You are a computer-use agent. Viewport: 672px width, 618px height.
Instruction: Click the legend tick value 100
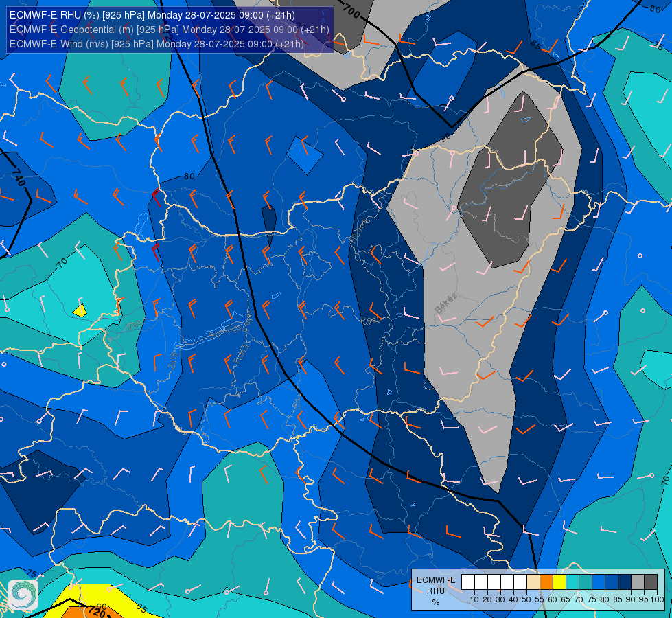pyautogui.click(x=658, y=599)
